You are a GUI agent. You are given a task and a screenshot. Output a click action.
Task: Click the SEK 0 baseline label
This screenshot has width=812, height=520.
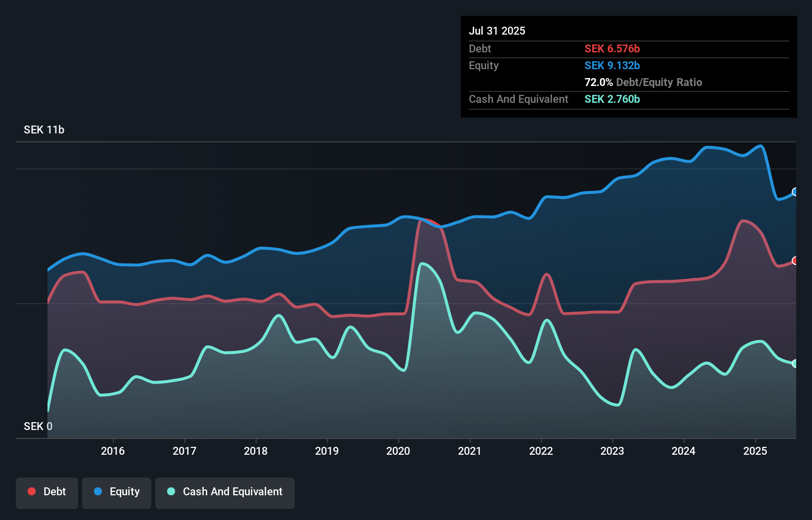tap(37, 426)
